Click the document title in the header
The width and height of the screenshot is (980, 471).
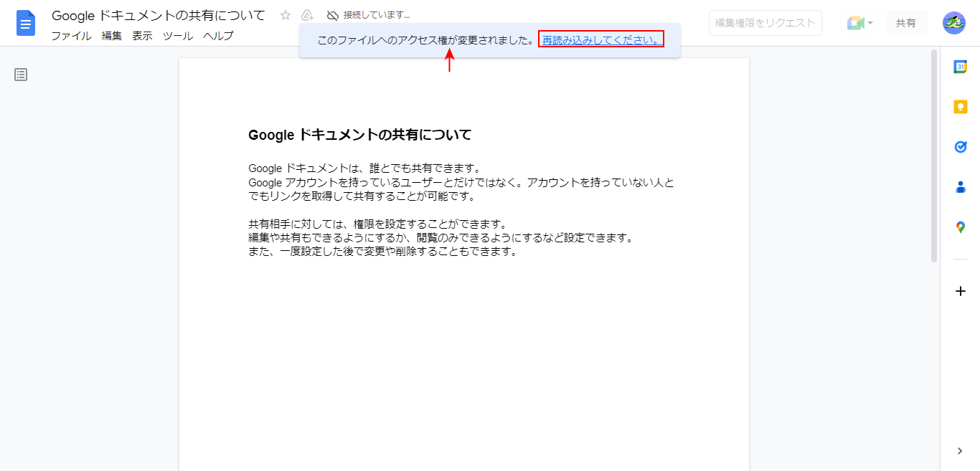[159, 15]
